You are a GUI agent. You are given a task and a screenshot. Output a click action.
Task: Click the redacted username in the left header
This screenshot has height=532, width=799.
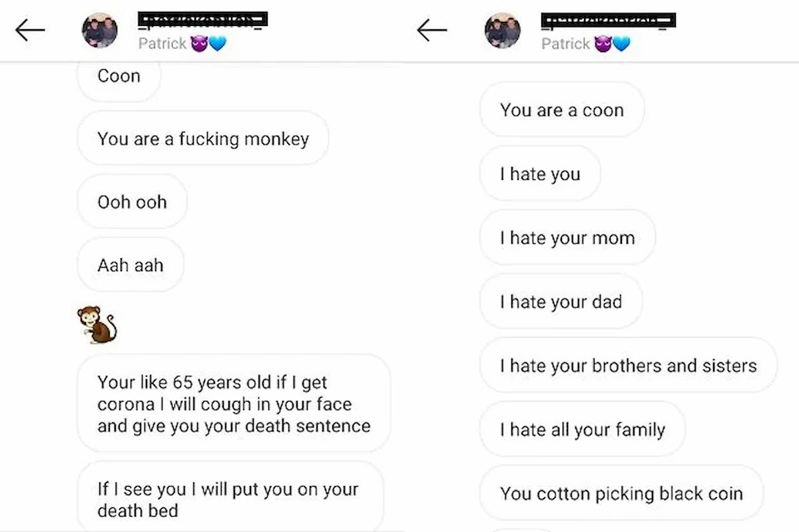(x=202, y=19)
